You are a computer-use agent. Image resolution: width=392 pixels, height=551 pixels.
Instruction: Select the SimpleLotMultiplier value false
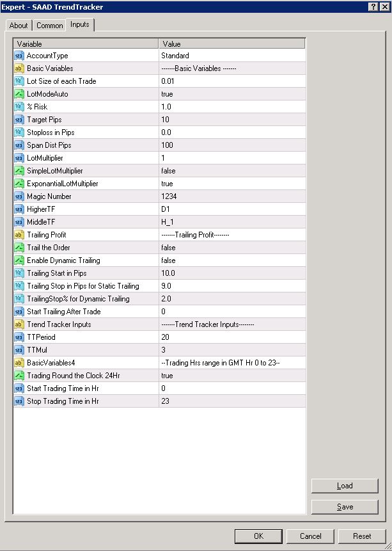[168, 171]
